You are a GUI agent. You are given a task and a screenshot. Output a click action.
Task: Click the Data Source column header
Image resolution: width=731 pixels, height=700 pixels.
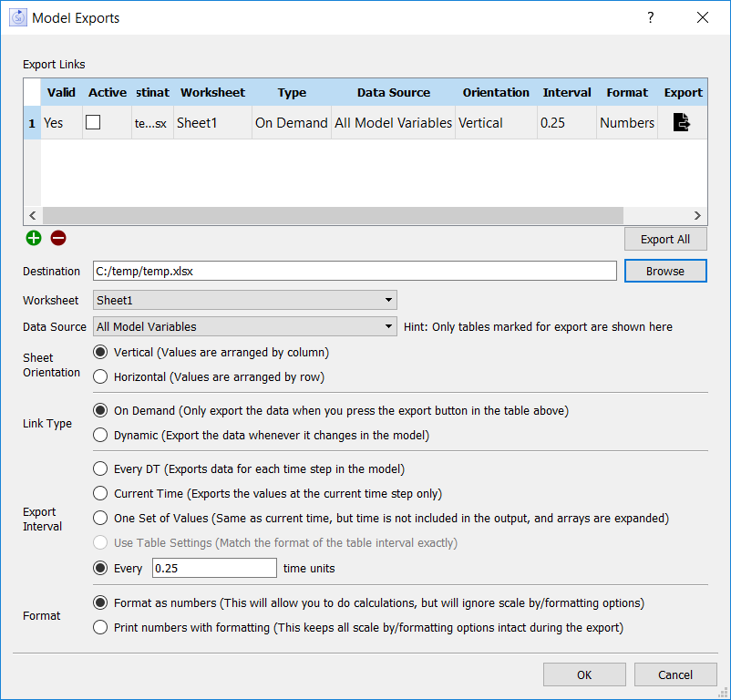point(393,92)
